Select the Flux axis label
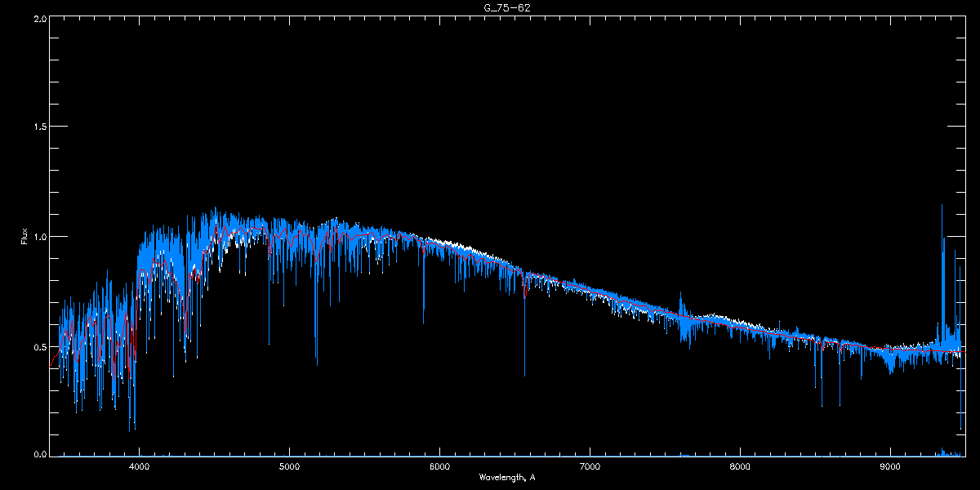The height and width of the screenshot is (490, 980). click(24, 237)
